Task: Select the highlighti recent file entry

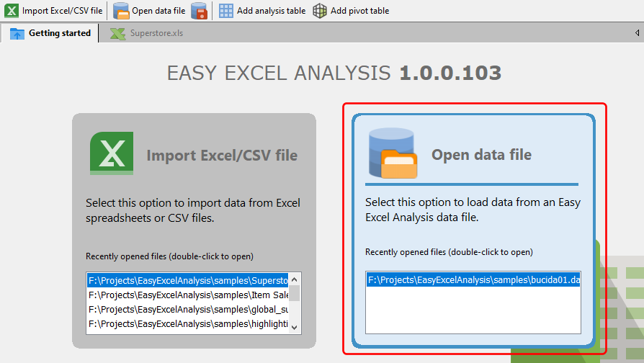Action: click(187, 324)
